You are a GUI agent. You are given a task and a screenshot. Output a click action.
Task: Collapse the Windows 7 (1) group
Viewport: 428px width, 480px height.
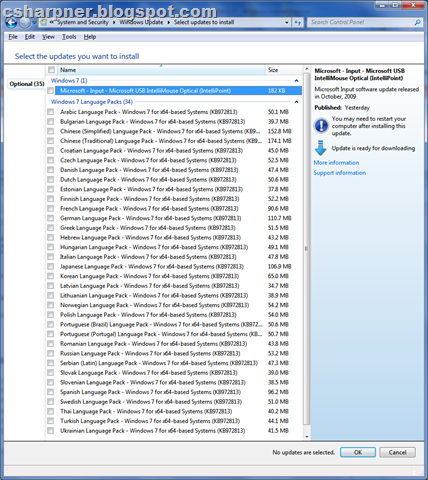(x=296, y=81)
